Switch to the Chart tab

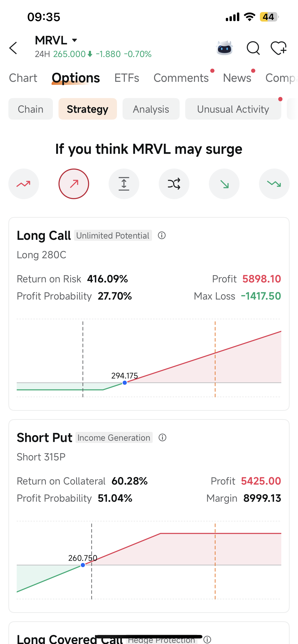(23, 78)
